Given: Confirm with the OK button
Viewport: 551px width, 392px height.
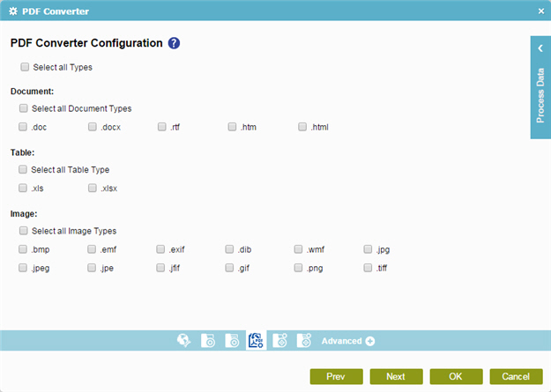Looking at the screenshot, I should point(456,376).
